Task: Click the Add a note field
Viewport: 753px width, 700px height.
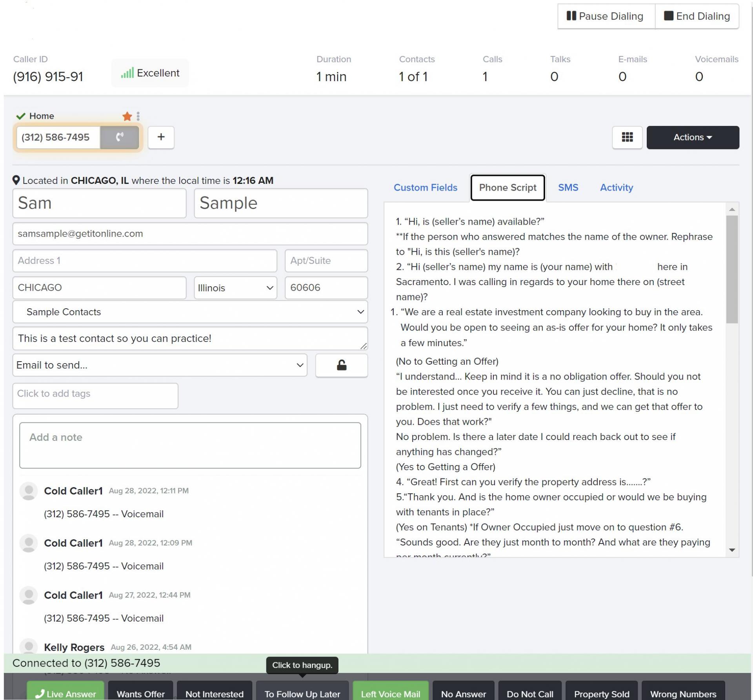Action: 190,445
